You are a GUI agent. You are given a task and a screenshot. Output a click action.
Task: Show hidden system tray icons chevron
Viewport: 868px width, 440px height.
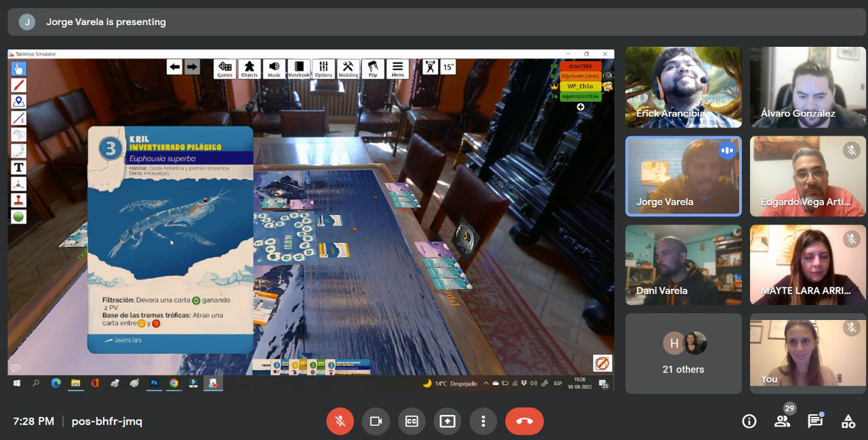coord(487,384)
